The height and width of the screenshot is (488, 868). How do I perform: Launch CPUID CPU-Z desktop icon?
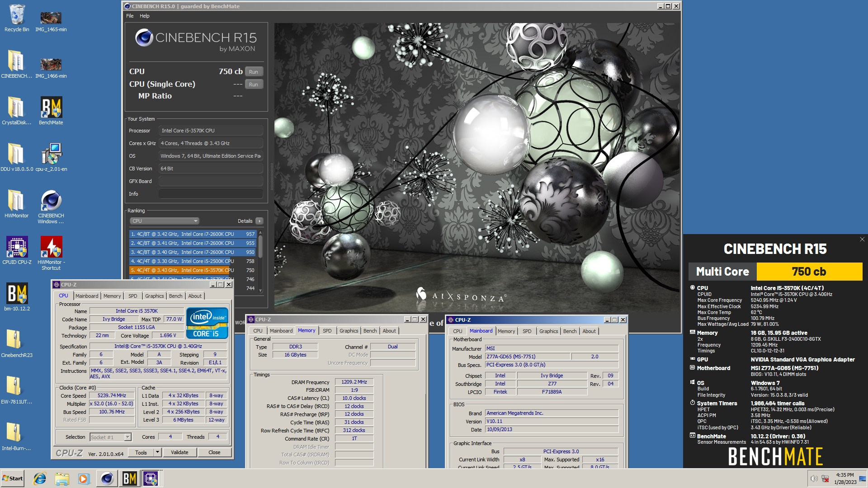(17, 251)
